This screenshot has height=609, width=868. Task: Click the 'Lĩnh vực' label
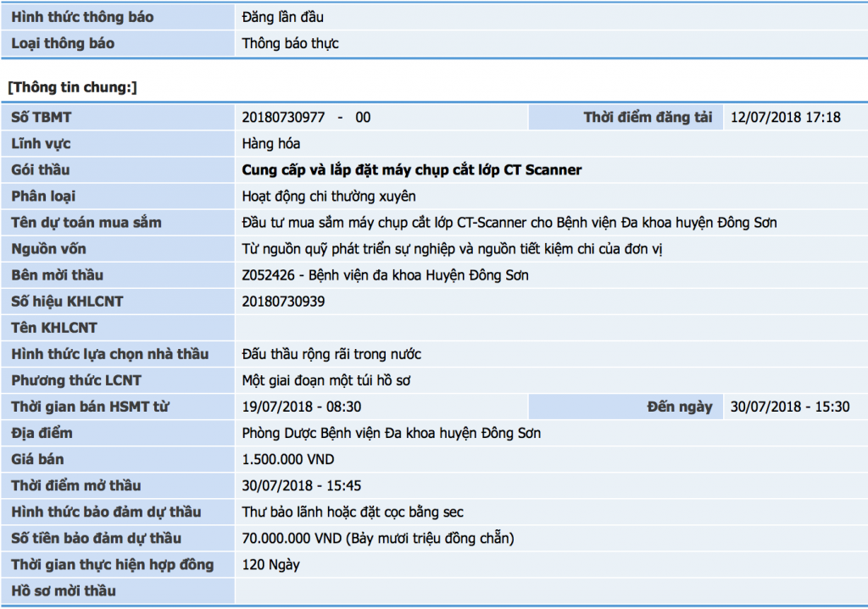click(x=41, y=144)
